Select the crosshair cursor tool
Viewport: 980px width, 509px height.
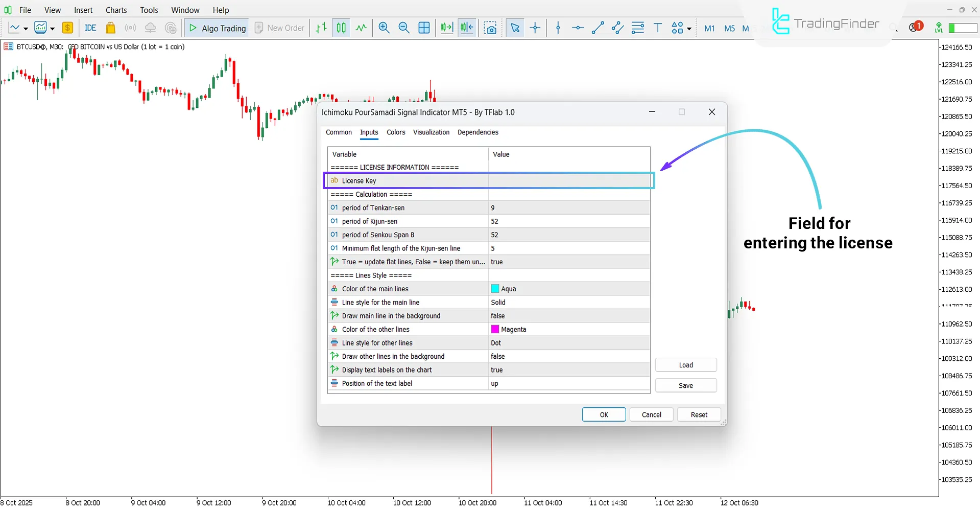coord(535,28)
